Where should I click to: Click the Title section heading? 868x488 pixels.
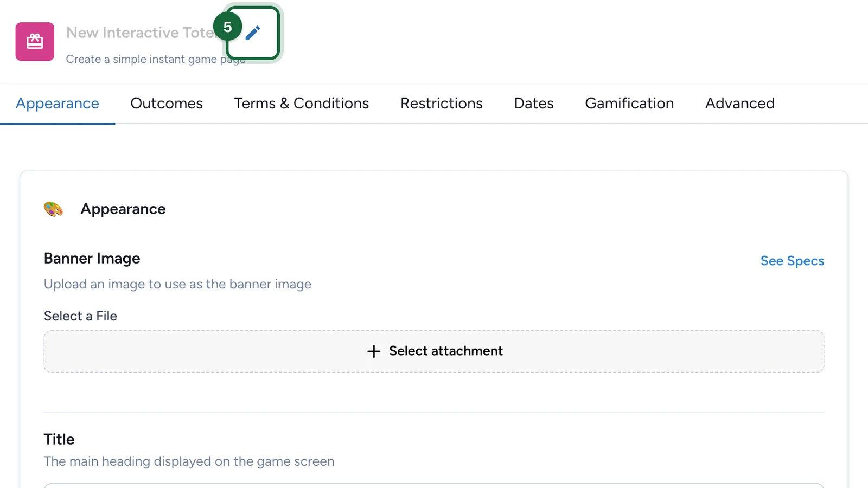(x=59, y=439)
